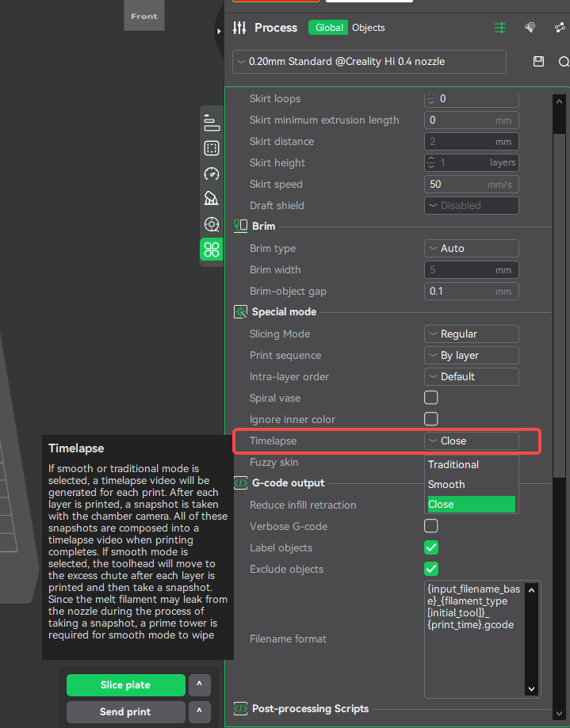The width and height of the screenshot is (570, 728).
Task: Open the Brim type dropdown
Action: 472,248
